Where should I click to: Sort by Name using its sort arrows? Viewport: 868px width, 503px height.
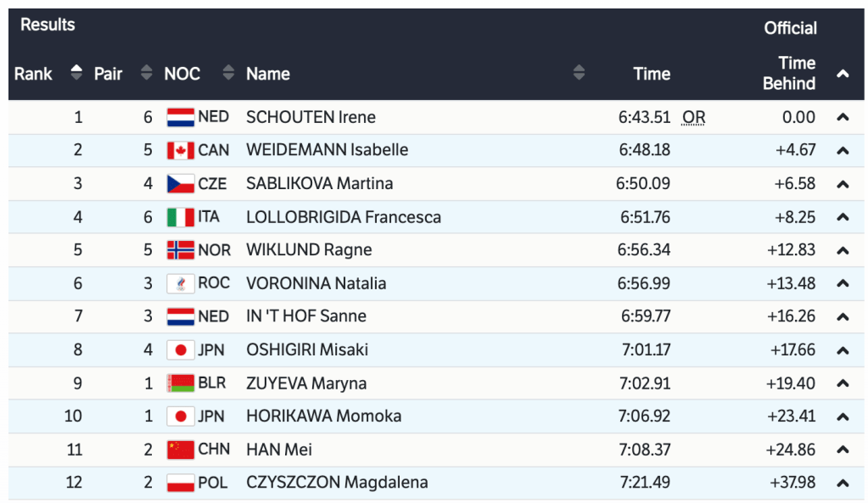(x=579, y=74)
